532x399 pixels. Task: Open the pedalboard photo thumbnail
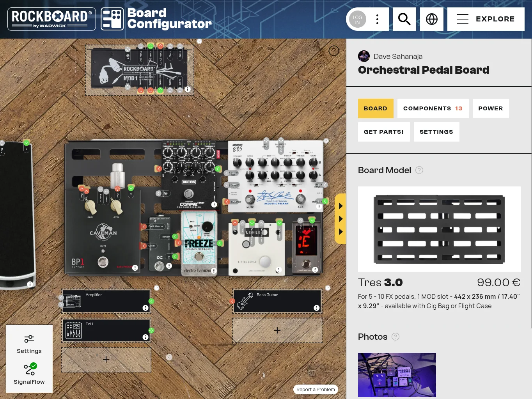tap(397, 375)
